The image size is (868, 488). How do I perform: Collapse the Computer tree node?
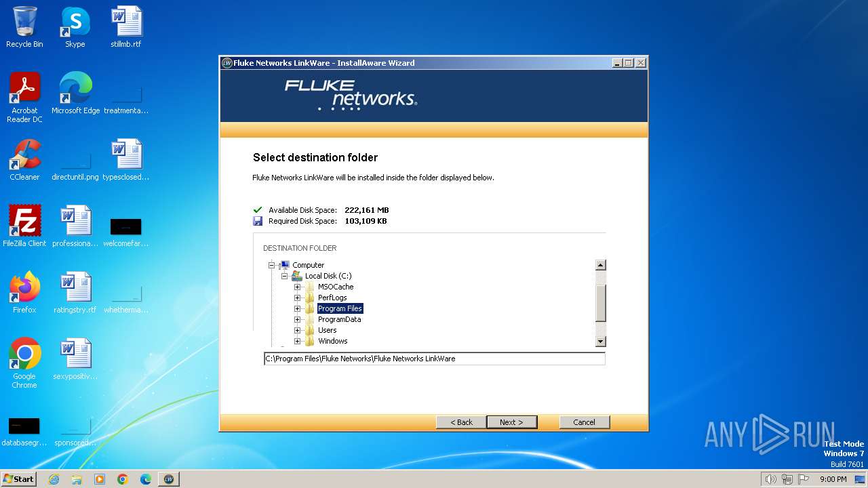tap(271, 265)
